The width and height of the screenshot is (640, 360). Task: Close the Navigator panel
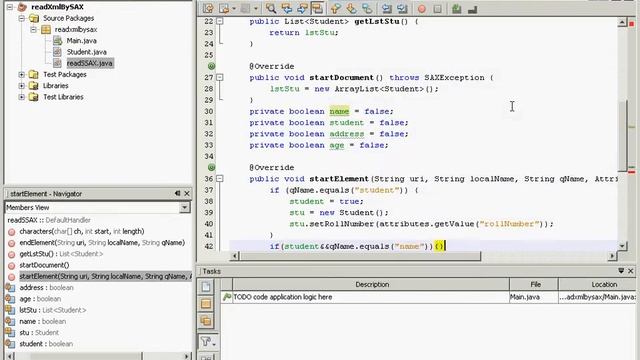pos(187,193)
